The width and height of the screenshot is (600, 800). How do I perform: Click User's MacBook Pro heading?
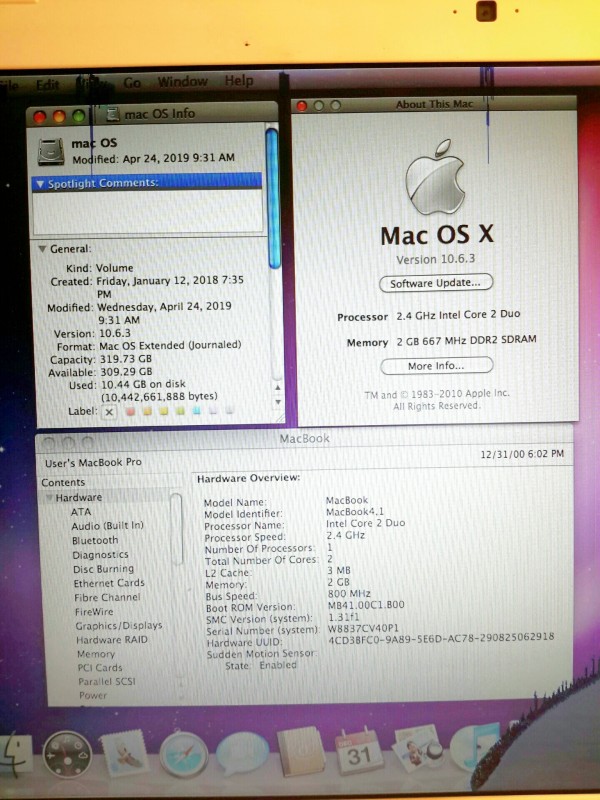[93, 463]
